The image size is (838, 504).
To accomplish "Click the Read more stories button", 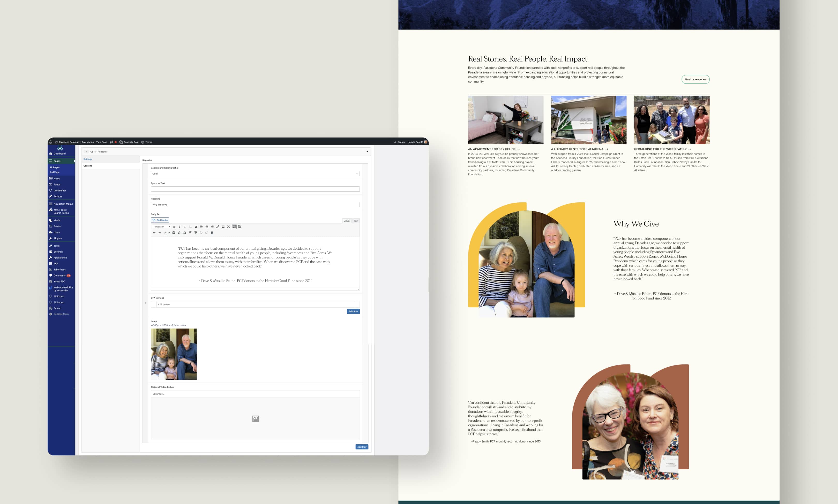I will (695, 79).
